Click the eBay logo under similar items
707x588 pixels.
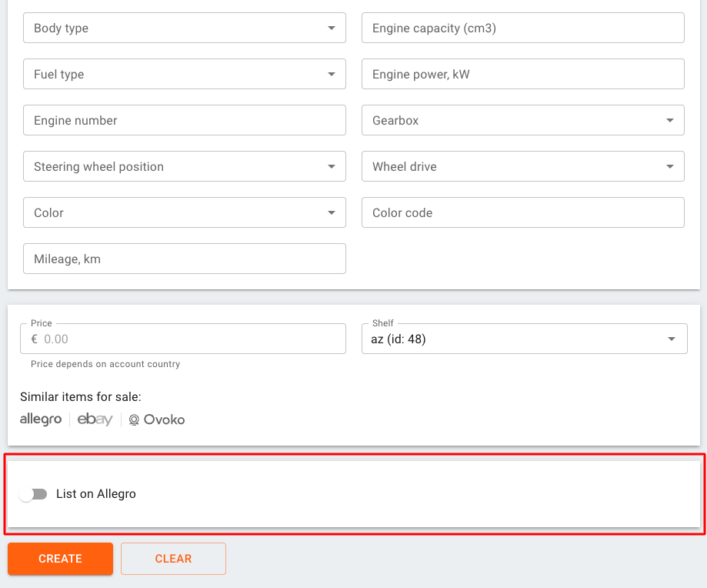[x=95, y=419]
